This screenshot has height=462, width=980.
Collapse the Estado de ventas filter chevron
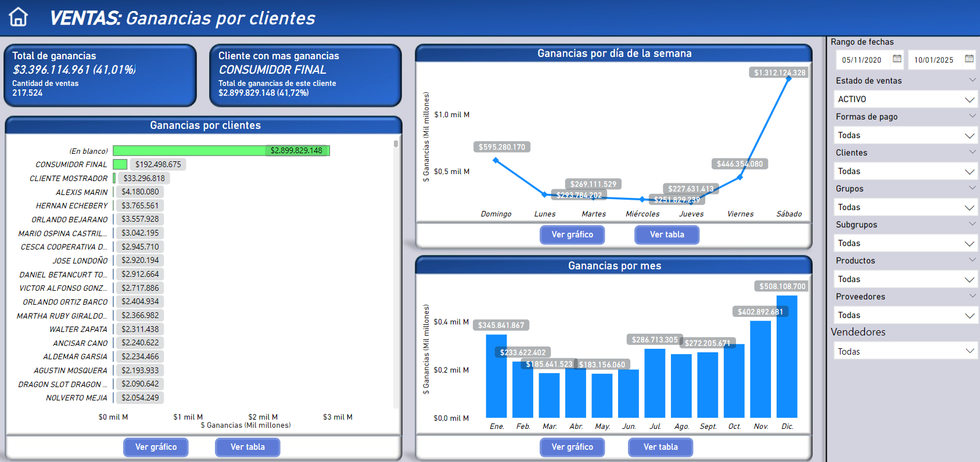click(972, 80)
